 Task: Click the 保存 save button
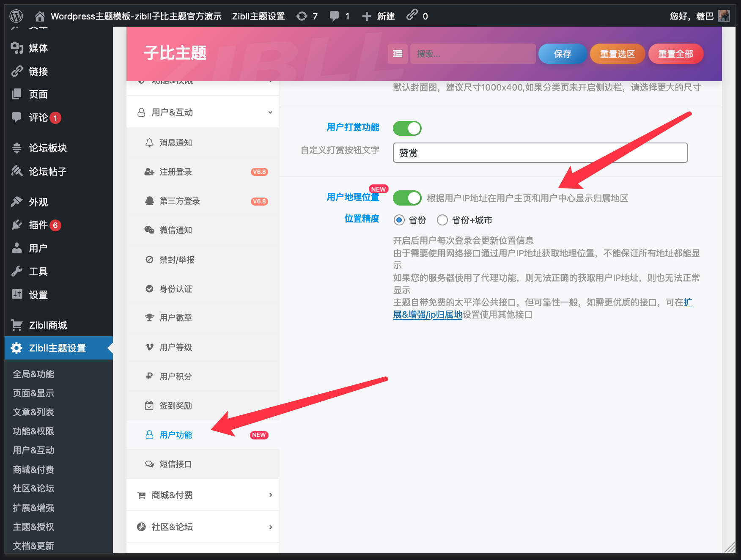click(x=563, y=54)
